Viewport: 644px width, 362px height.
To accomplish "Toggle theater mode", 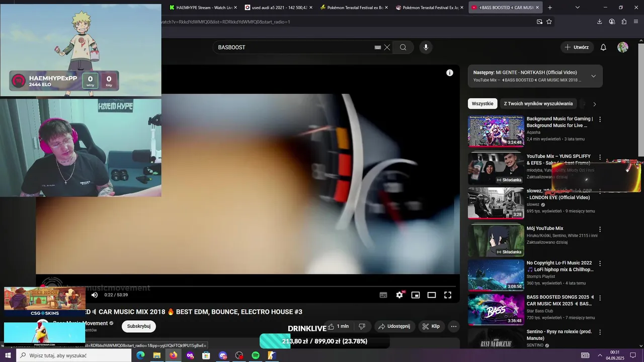I will point(432,295).
